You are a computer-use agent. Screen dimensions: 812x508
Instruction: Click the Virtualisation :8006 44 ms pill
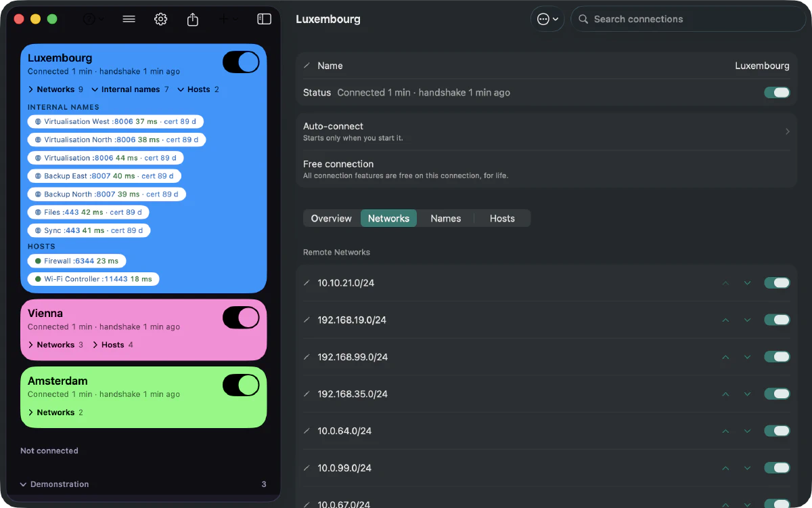tap(106, 158)
